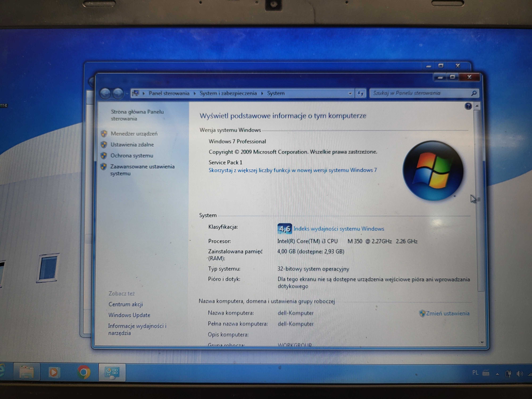Click the 4,6 performance index badge
This screenshot has width=532, height=399.
284,228
